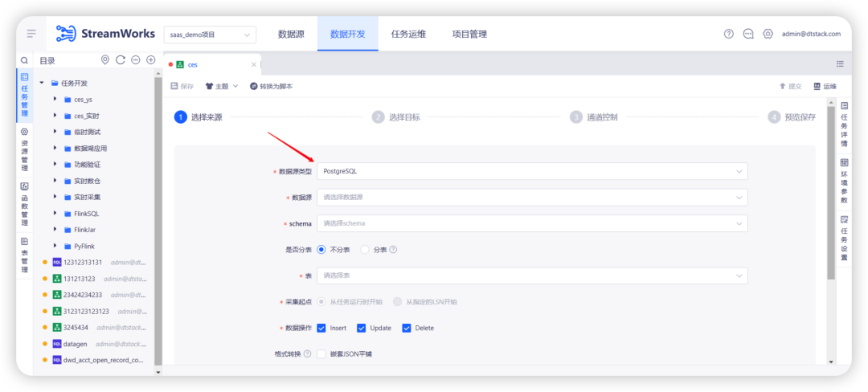
Task: Go to step 2 选择目标
Action: [395, 117]
